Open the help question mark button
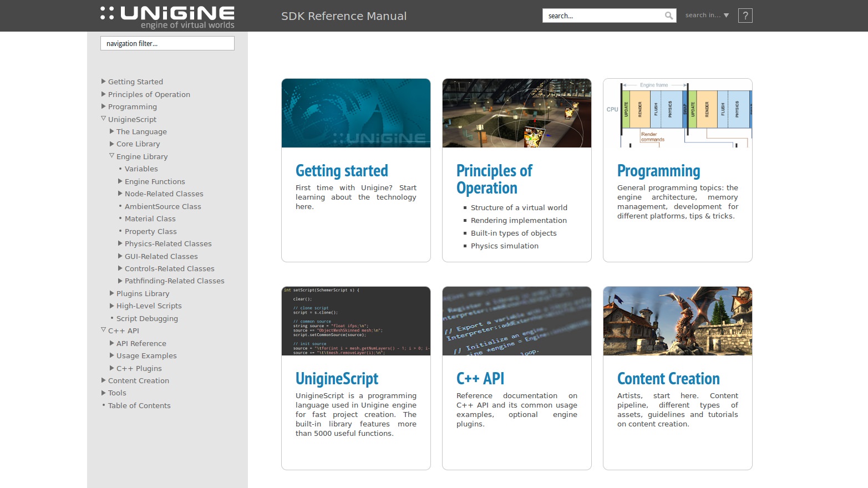 coord(745,16)
